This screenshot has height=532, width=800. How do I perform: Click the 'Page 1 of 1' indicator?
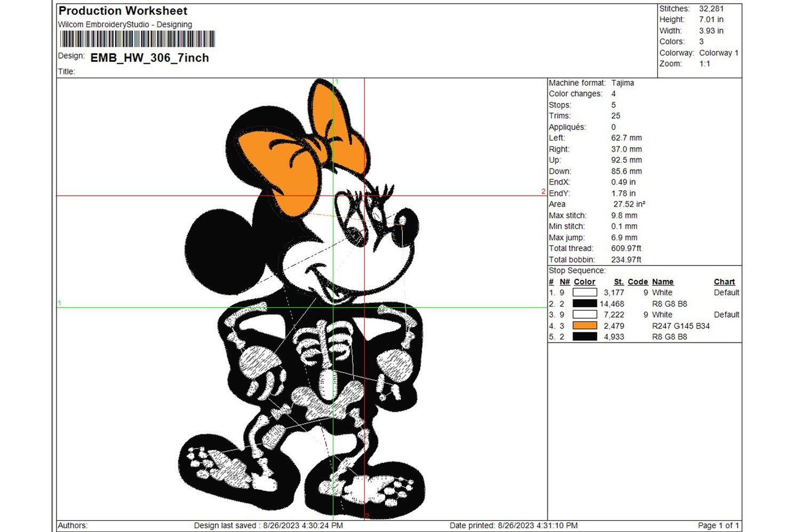[718, 526]
